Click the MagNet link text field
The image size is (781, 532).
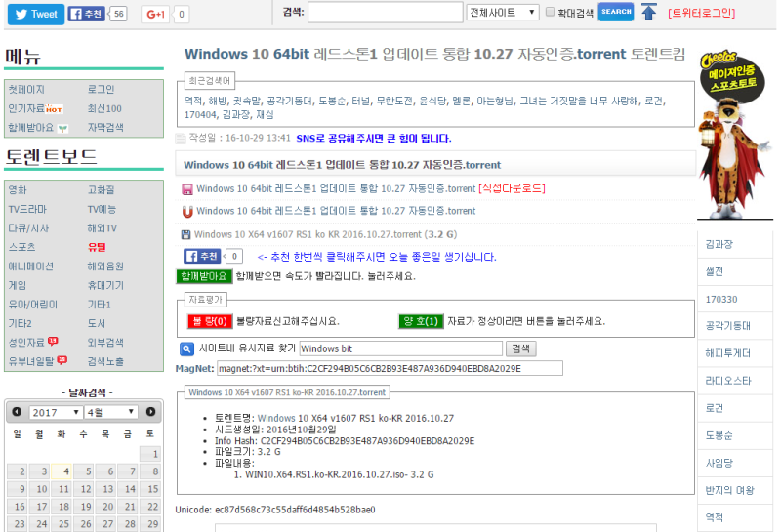pyautogui.click(x=390, y=369)
